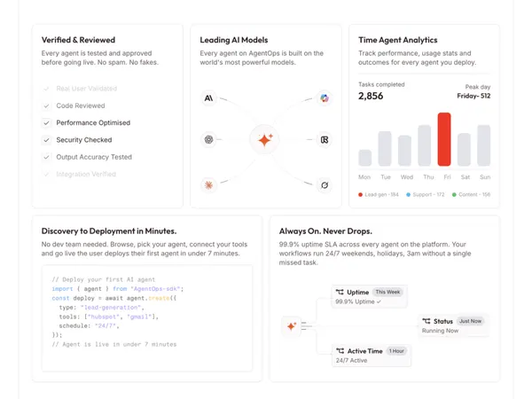
Task: Click the "Running Now" status text
Action: [440, 331]
